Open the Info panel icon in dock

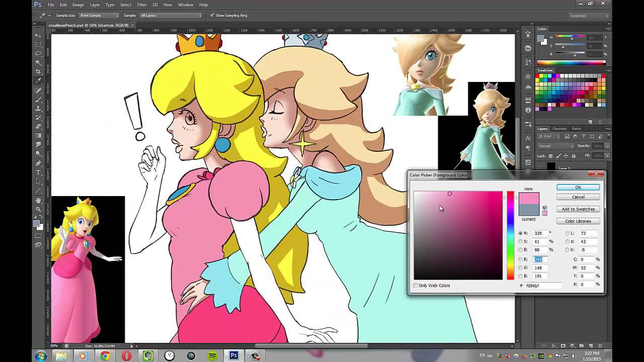point(528,110)
